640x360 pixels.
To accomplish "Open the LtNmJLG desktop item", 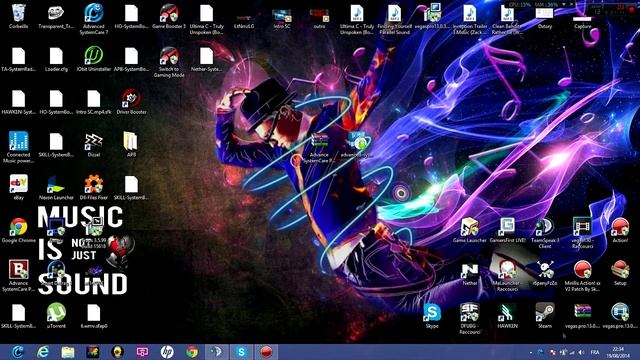I will [x=244, y=21].
